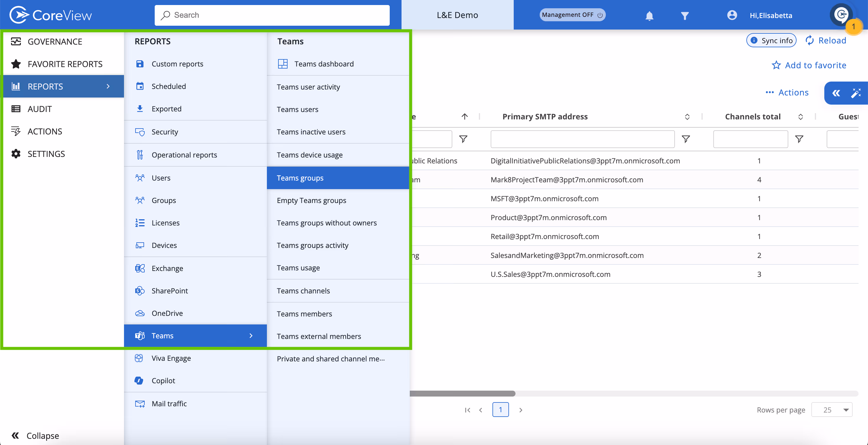Expand the side panel with the double chevron
Viewport: 868px width, 445px height.
836,93
